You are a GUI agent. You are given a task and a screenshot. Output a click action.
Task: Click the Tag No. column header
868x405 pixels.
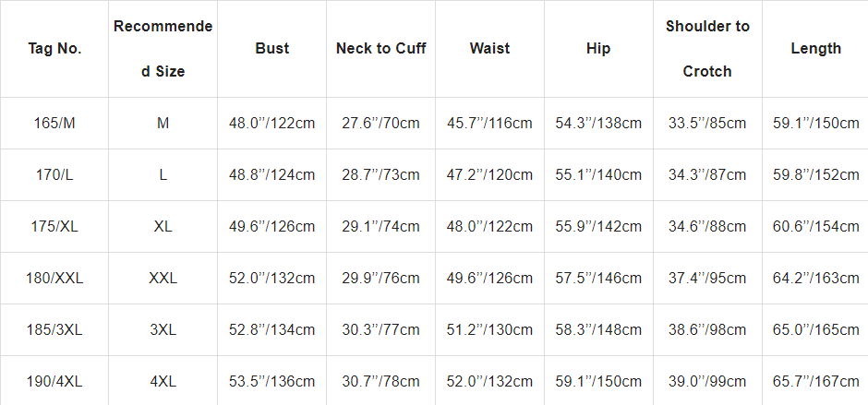[54, 49]
